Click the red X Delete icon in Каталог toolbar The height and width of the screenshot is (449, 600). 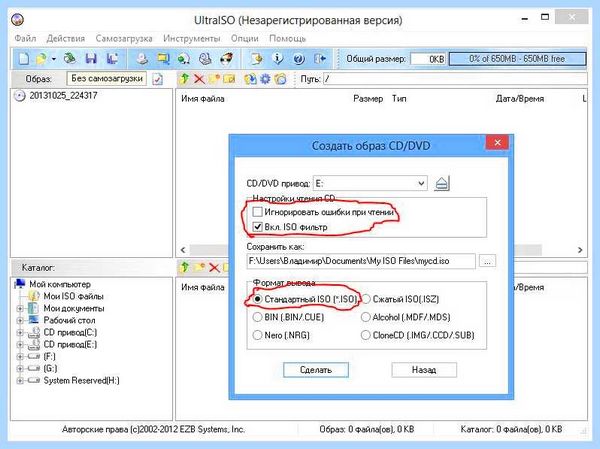click(x=214, y=268)
